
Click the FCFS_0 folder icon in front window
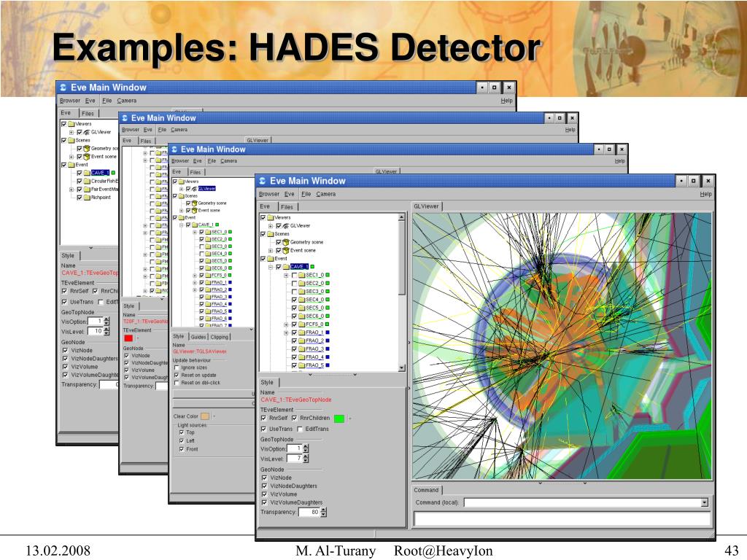[x=301, y=324]
